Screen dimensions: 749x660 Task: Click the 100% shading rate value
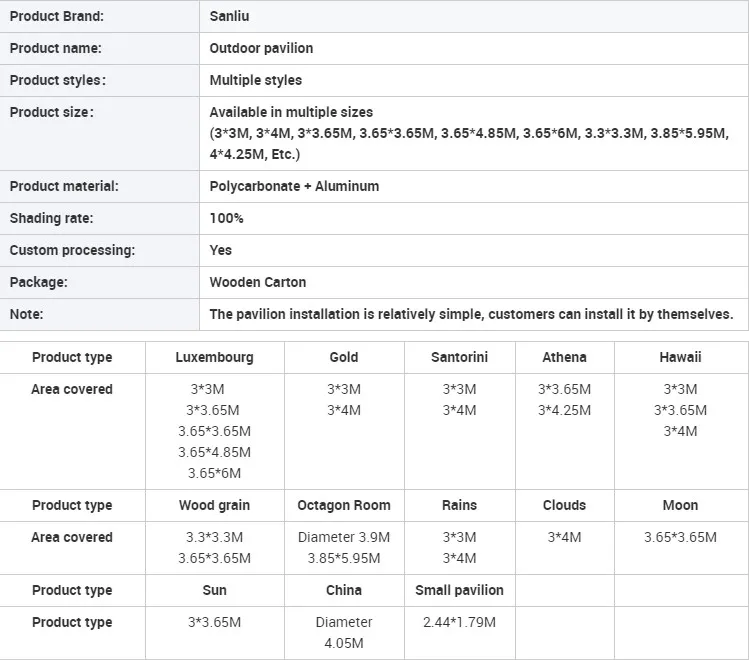pyautogui.click(x=226, y=218)
